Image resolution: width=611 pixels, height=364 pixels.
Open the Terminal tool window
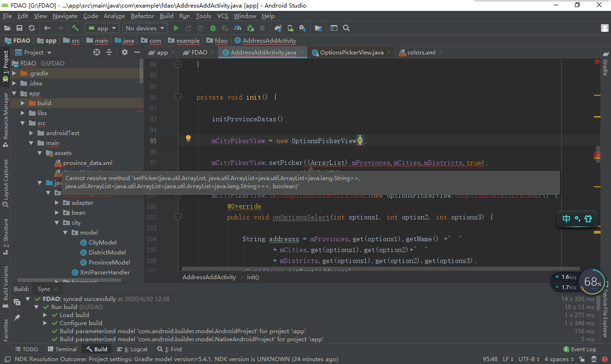click(62, 349)
